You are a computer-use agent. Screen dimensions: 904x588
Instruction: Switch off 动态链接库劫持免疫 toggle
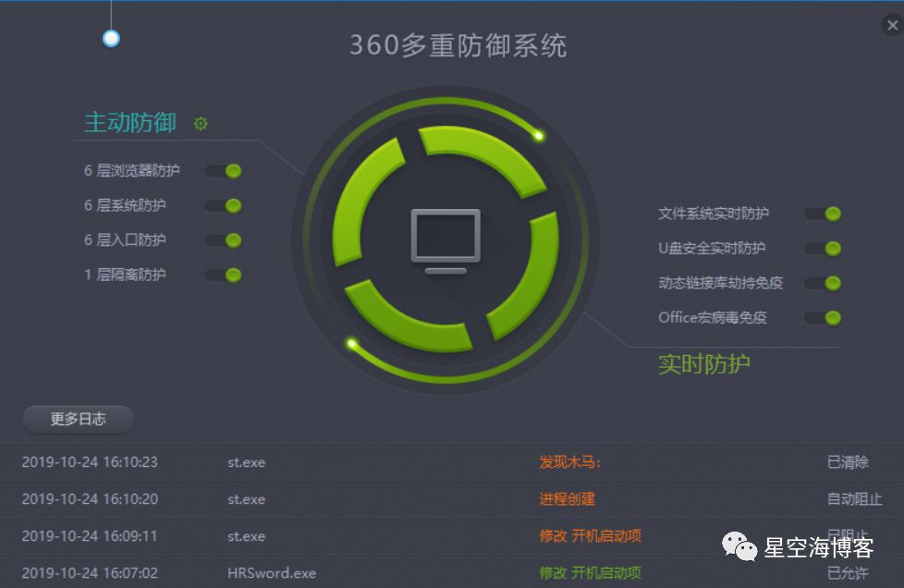point(824,283)
